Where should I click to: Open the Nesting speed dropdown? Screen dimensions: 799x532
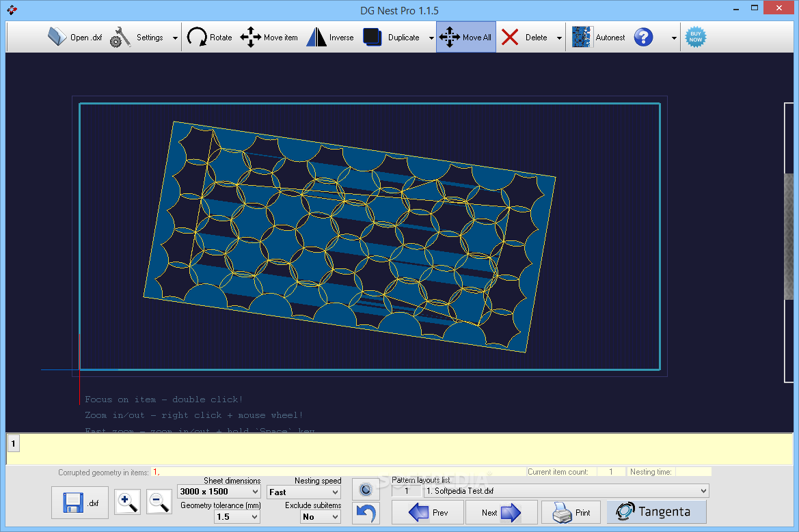pyautogui.click(x=303, y=492)
